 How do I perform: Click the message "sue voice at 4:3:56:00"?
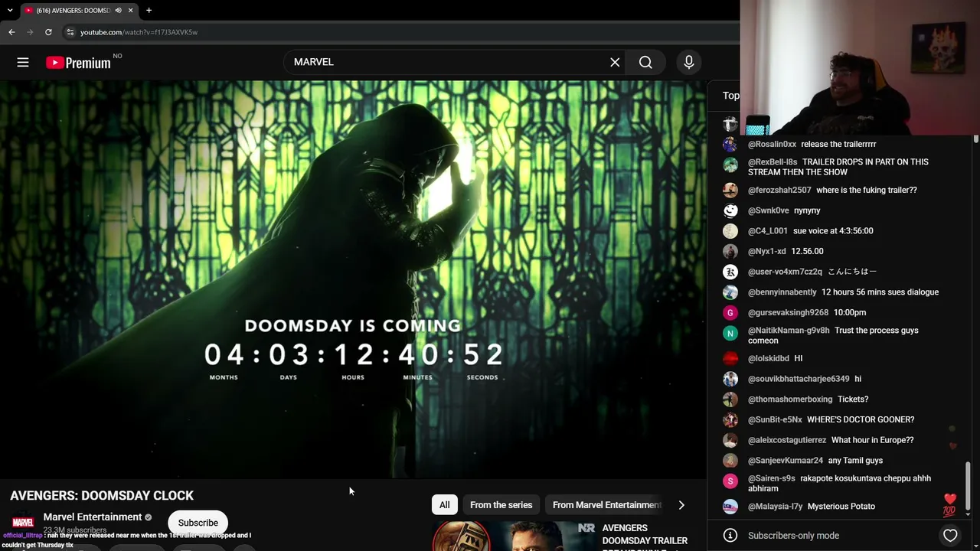click(833, 230)
